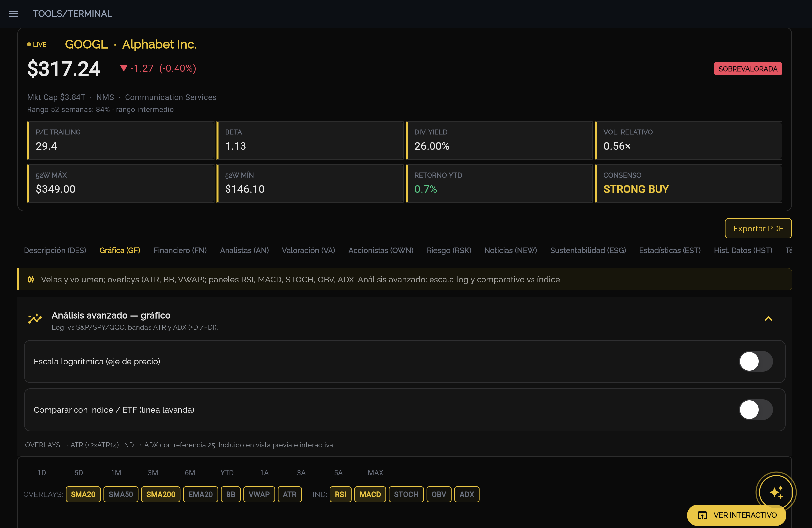Click the $317.24 price value

tap(64, 69)
